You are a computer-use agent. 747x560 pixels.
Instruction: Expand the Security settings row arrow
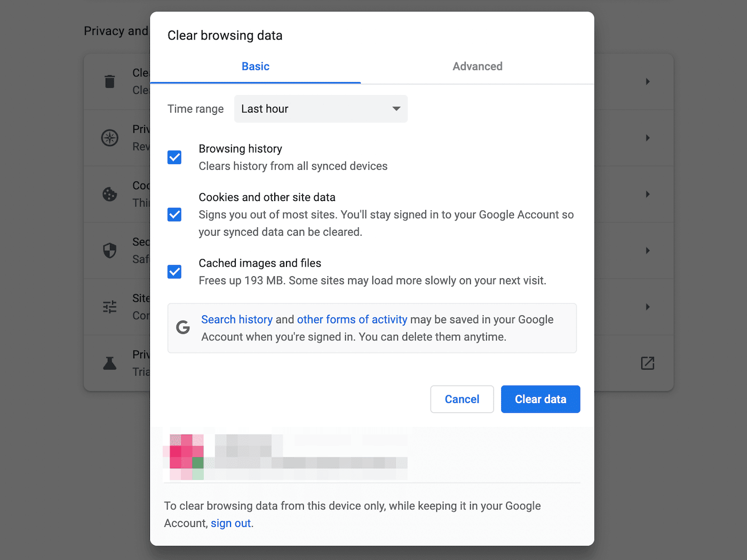[647, 251]
